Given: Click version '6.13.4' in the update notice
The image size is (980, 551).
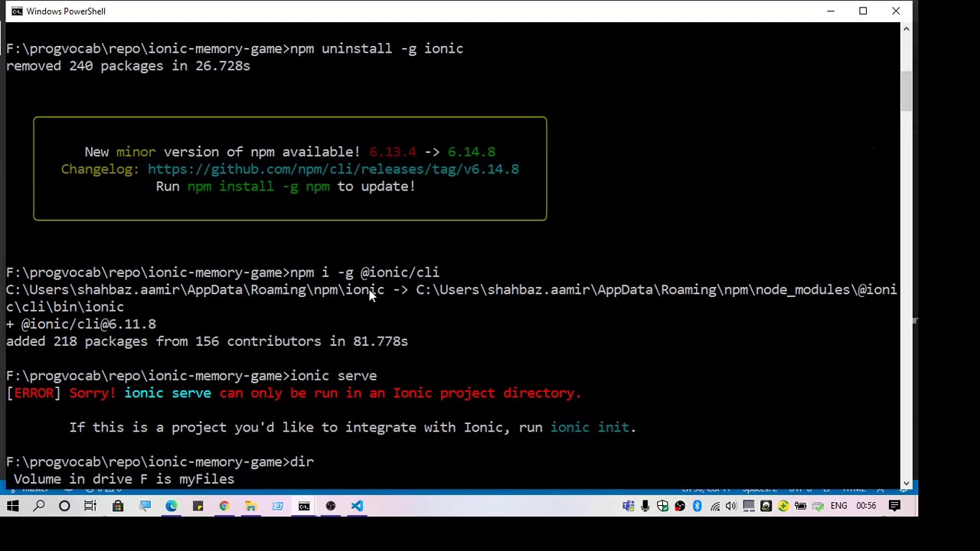Looking at the screenshot, I should (393, 152).
